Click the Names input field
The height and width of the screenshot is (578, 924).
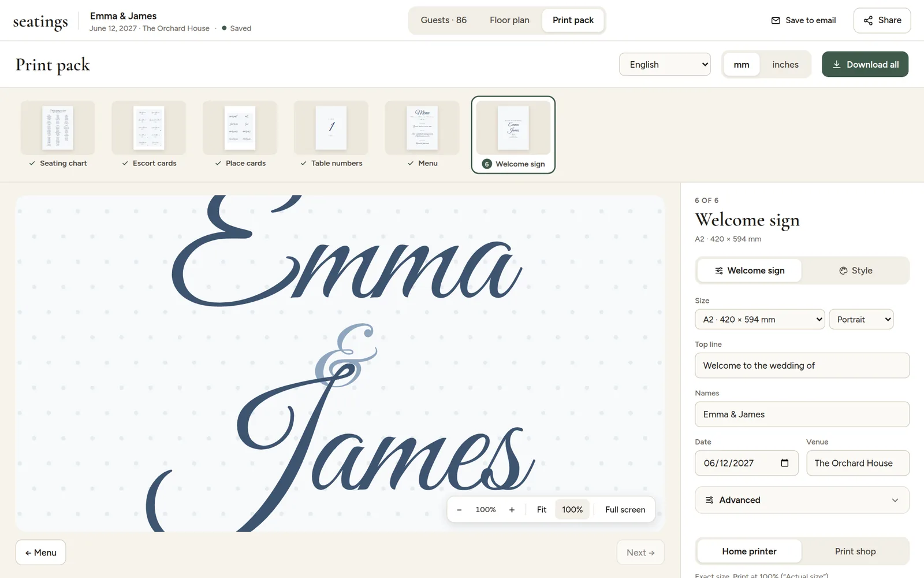pos(802,414)
